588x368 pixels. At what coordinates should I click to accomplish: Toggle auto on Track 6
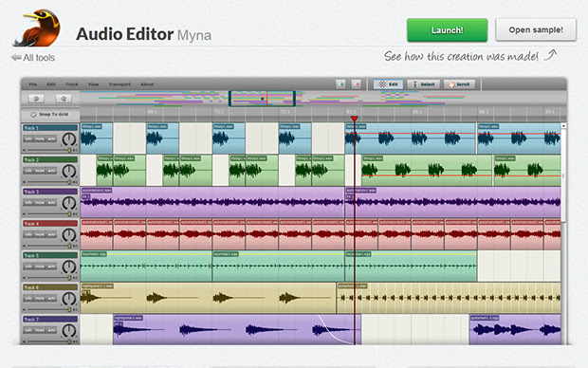pos(51,298)
